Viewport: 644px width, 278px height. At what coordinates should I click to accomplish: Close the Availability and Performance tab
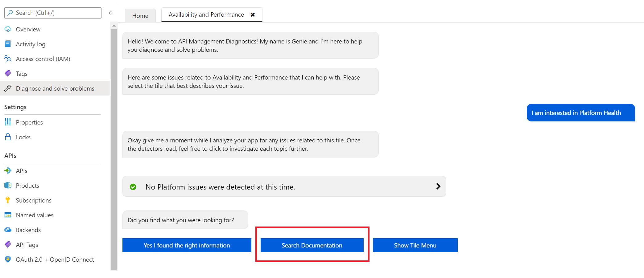[253, 14]
